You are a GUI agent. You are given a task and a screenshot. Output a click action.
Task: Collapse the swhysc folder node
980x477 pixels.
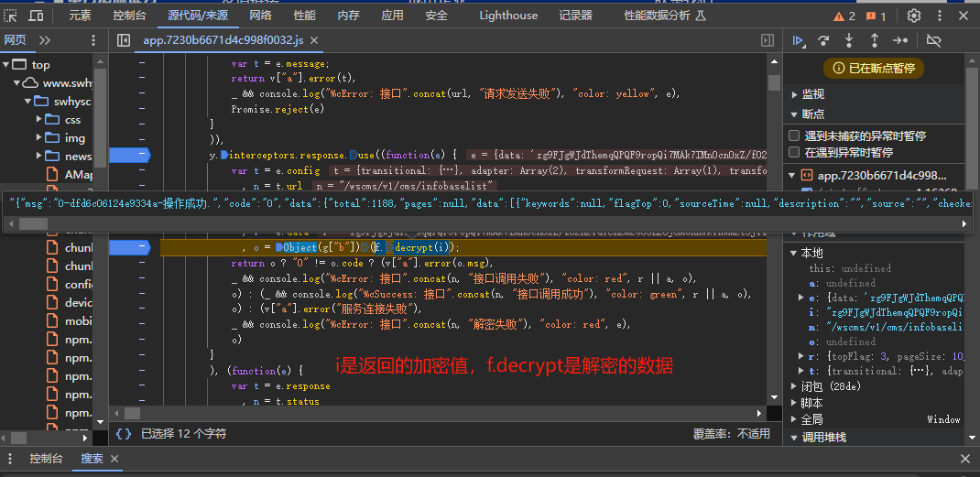click(x=28, y=101)
